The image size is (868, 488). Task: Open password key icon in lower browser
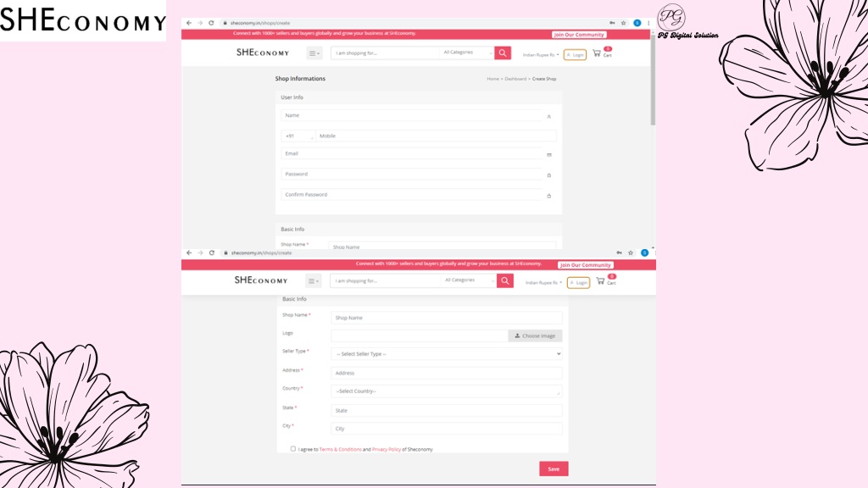click(x=619, y=252)
